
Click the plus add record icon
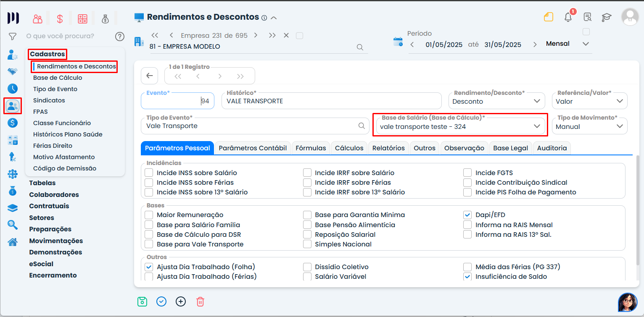pyautogui.click(x=181, y=301)
